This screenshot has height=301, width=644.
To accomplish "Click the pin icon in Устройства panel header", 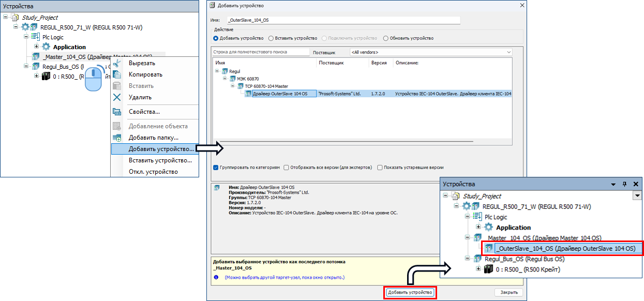I will pos(624,184).
